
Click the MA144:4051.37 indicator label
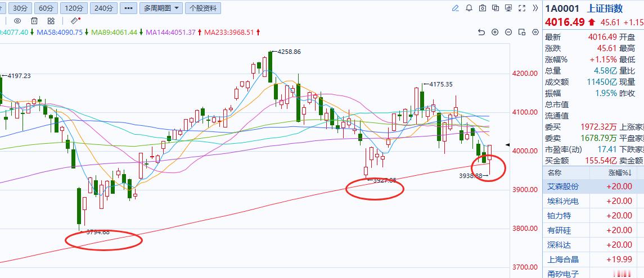(170, 32)
